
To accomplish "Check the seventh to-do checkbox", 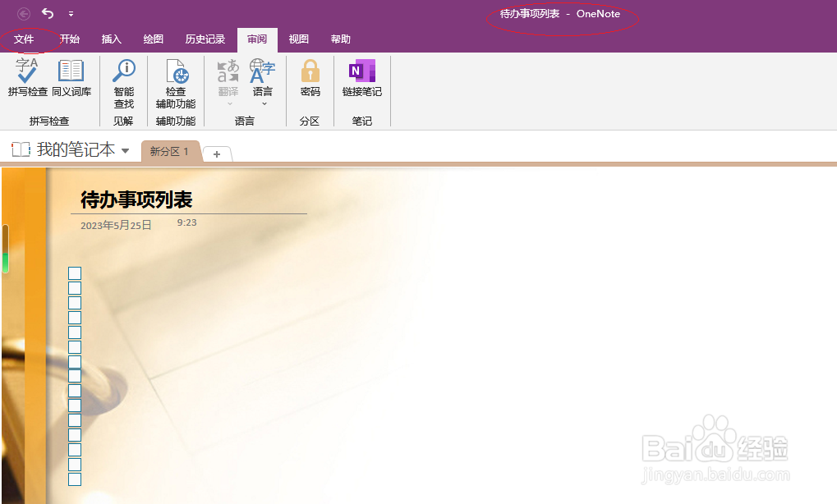I will tap(75, 362).
